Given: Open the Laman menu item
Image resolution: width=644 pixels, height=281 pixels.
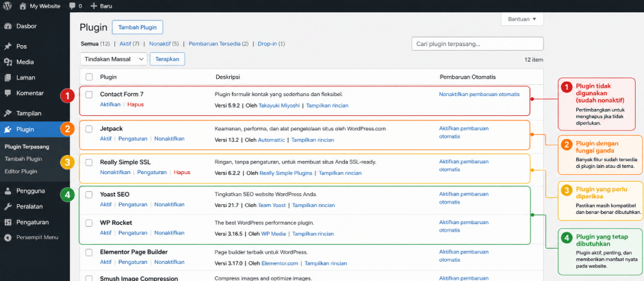Looking at the screenshot, I should 25,77.
